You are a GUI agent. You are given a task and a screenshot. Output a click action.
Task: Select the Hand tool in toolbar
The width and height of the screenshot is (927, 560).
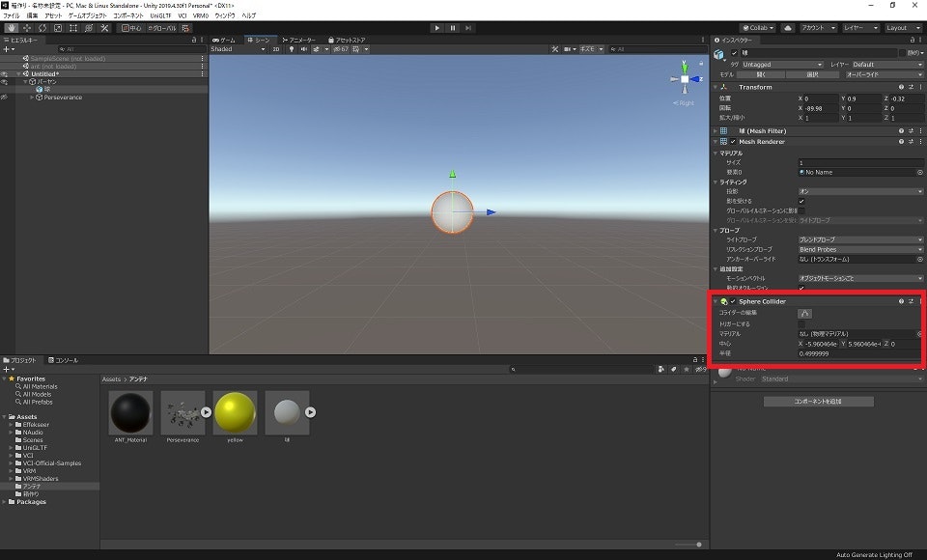(x=12, y=28)
